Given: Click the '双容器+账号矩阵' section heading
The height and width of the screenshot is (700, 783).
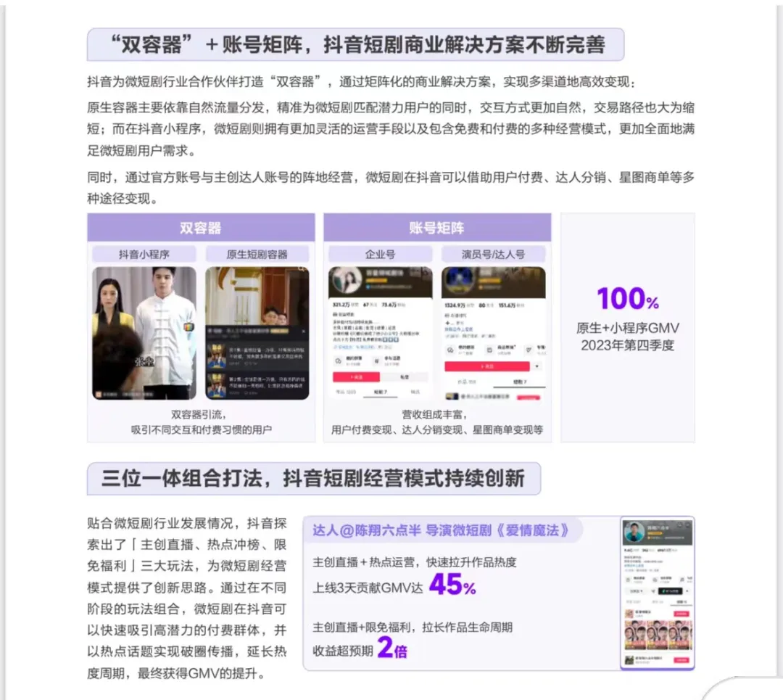Looking at the screenshot, I should coord(355,44).
